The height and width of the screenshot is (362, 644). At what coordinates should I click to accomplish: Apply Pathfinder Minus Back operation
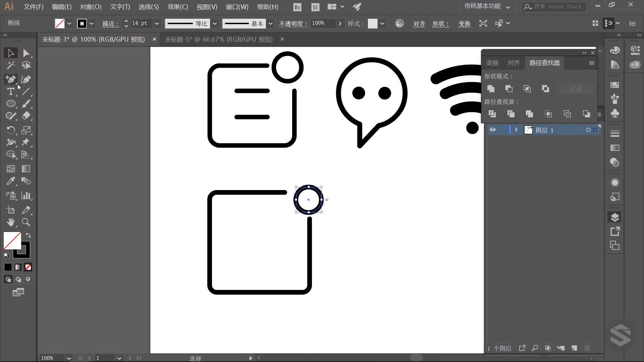click(x=586, y=114)
